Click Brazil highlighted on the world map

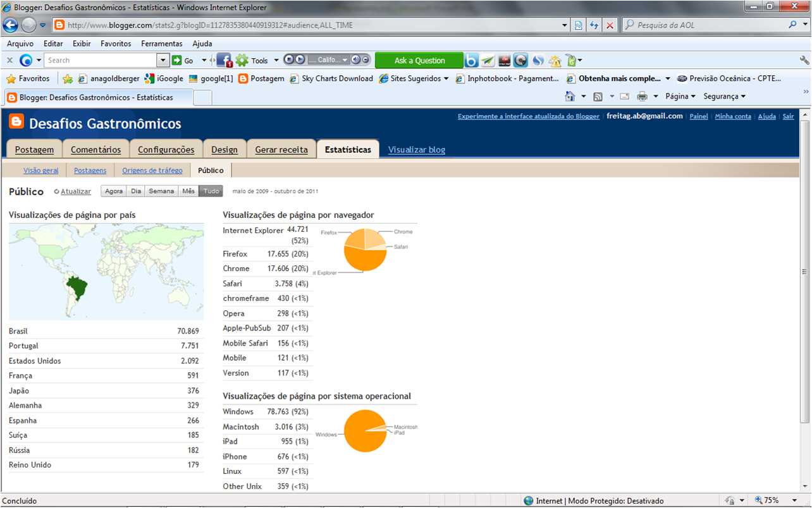pos(77,287)
